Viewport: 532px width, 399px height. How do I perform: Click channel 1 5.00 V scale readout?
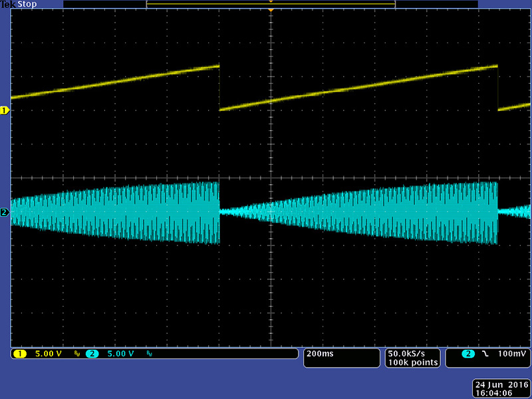[49, 354]
